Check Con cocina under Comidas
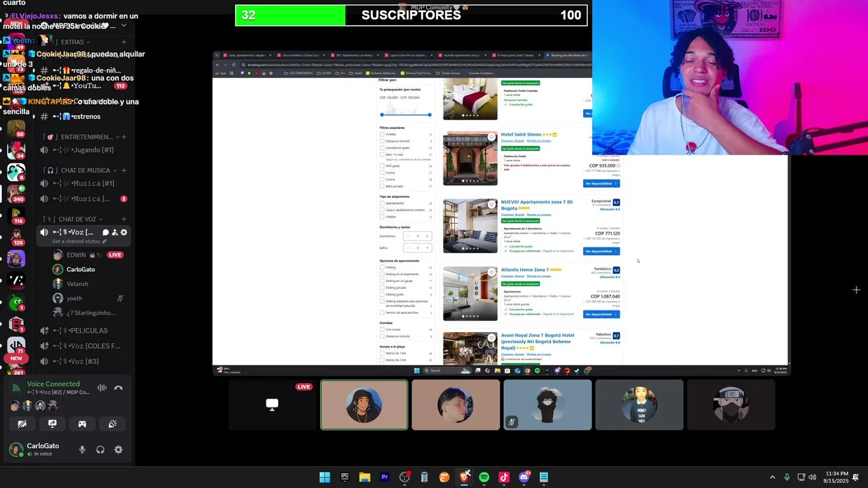The height and width of the screenshot is (488, 868). (382, 329)
